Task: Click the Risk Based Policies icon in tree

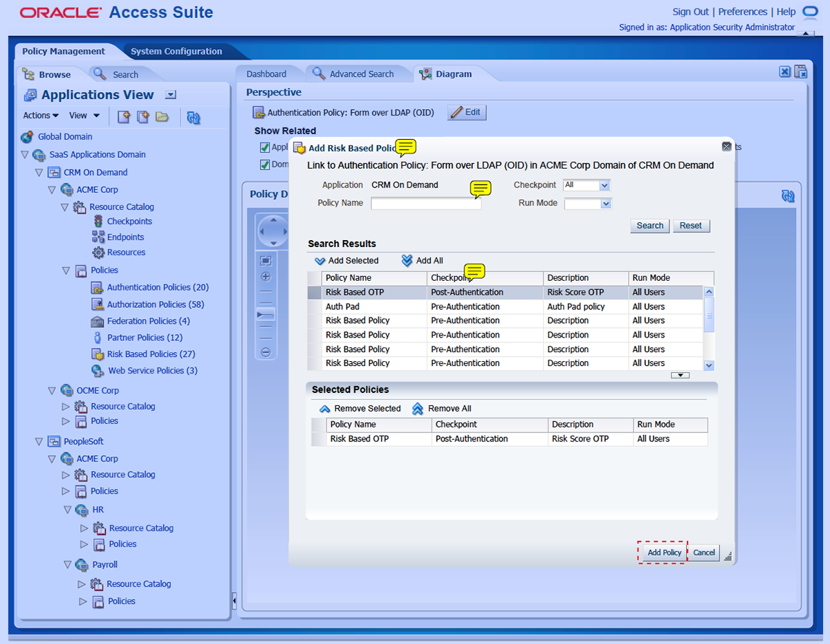Action: (97, 354)
